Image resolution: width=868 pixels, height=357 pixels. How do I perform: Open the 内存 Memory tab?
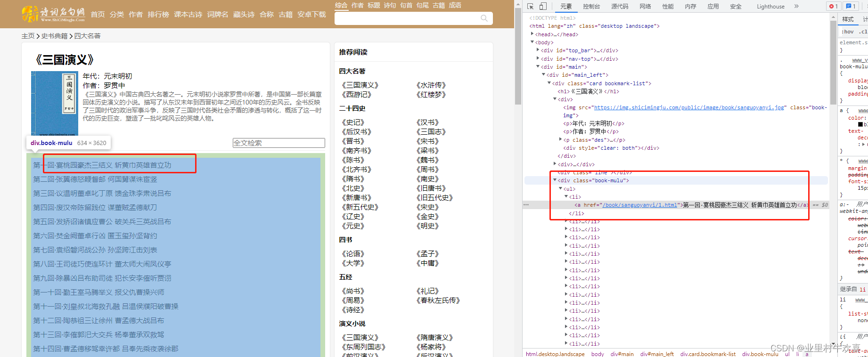click(x=690, y=6)
